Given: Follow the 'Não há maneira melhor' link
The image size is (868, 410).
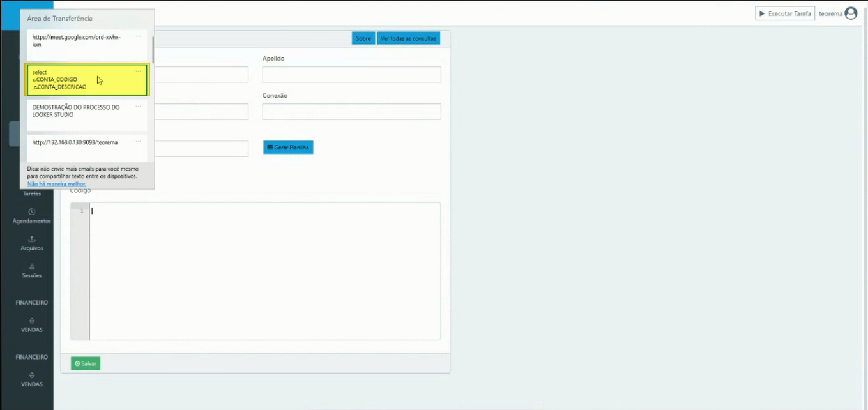Looking at the screenshot, I should [x=57, y=184].
